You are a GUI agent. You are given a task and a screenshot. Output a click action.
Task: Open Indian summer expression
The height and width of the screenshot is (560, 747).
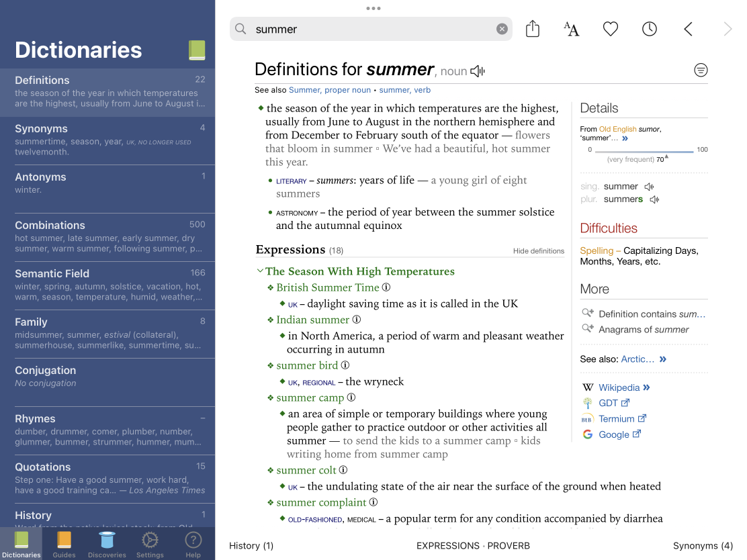[x=312, y=320]
